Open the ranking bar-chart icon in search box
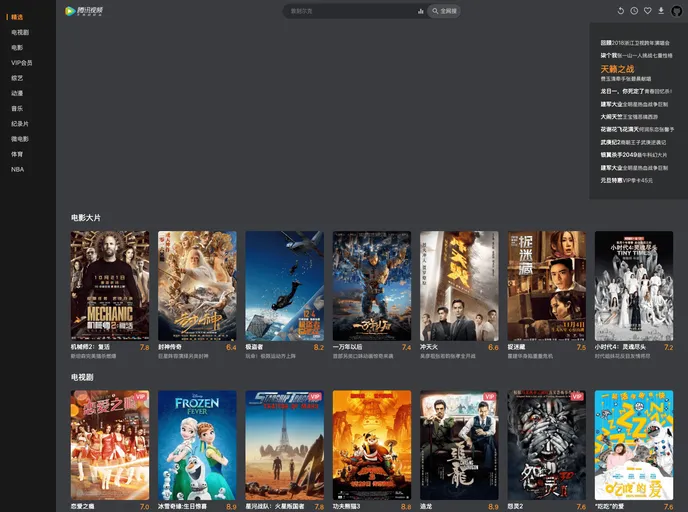The image size is (688, 512). click(420, 11)
